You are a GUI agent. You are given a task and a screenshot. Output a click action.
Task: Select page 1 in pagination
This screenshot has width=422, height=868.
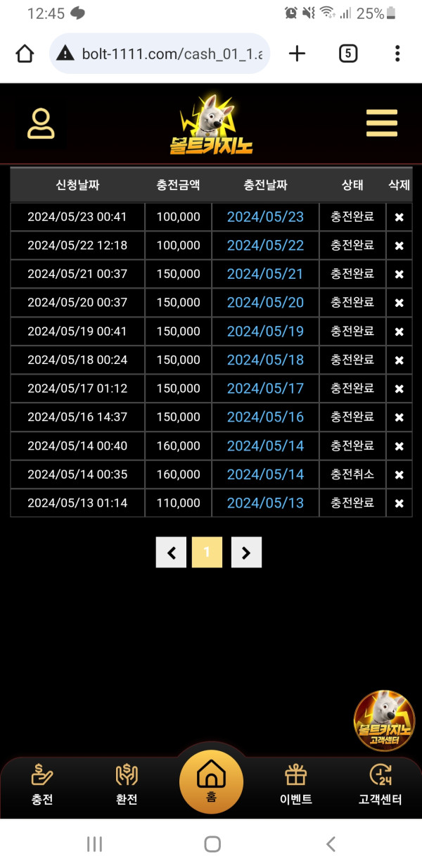coord(207,553)
